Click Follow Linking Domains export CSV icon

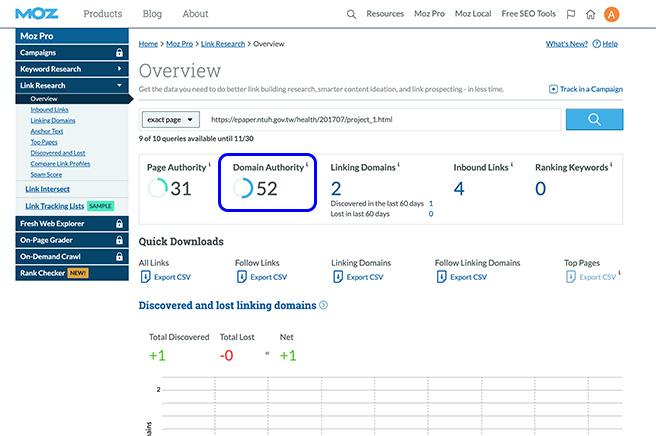(441, 277)
